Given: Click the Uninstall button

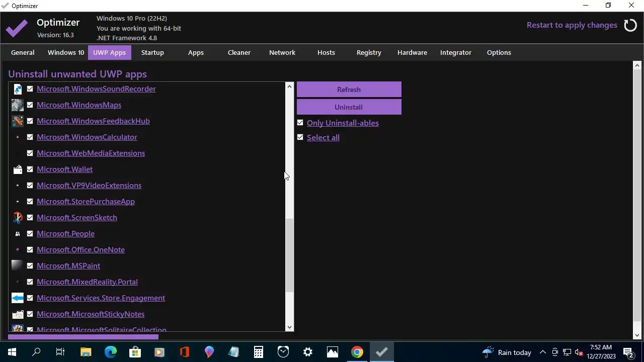Looking at the screenshot, I should (349, 107).
